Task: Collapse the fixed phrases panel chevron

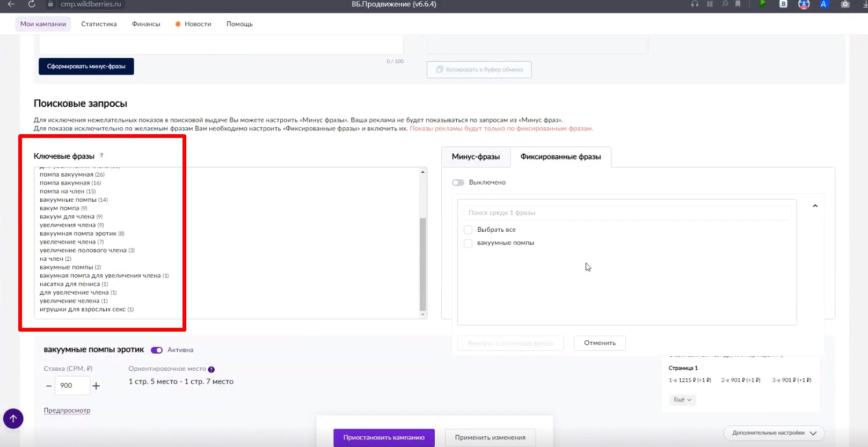Action: click(x=815, y=206)
